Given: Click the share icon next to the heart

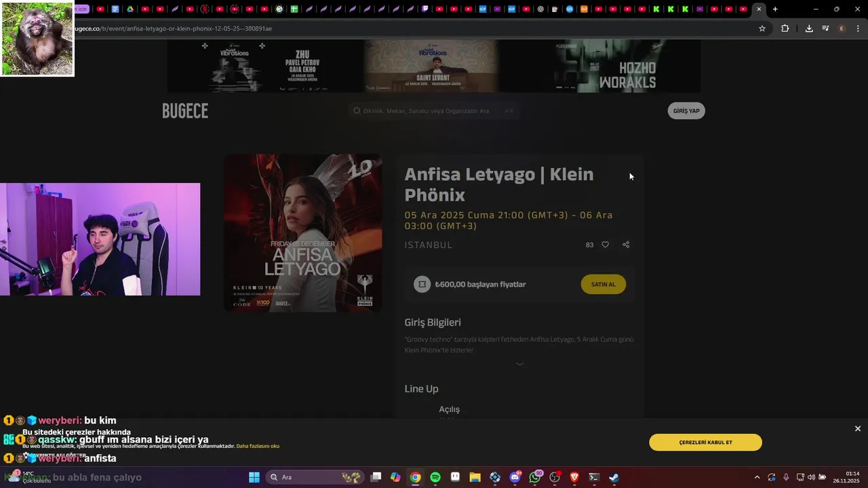Looking at the screenshot, I should [x=626, y=245].
